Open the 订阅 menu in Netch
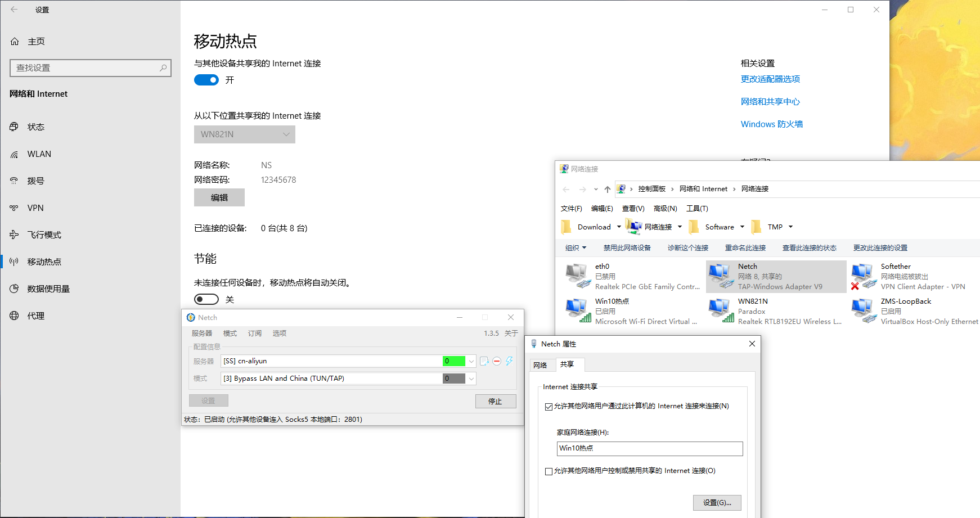This screenshot has width=980, height=518. 254,333
